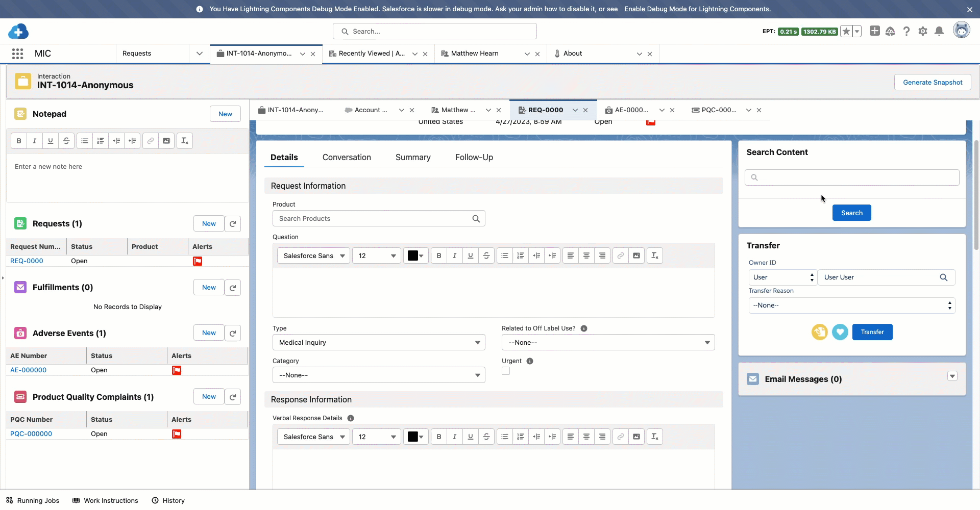
Task: Open the PQC-000000 record link
Action: tap(31, 433)
